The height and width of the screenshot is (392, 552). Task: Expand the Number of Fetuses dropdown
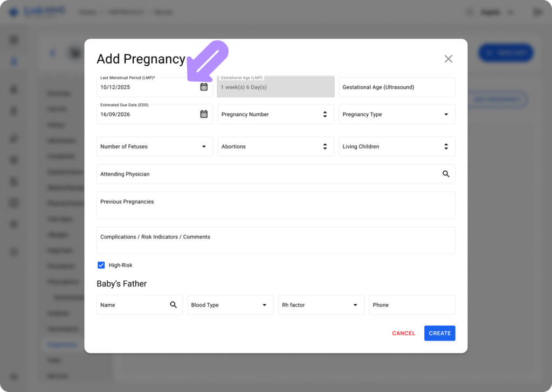coord(204,146)
